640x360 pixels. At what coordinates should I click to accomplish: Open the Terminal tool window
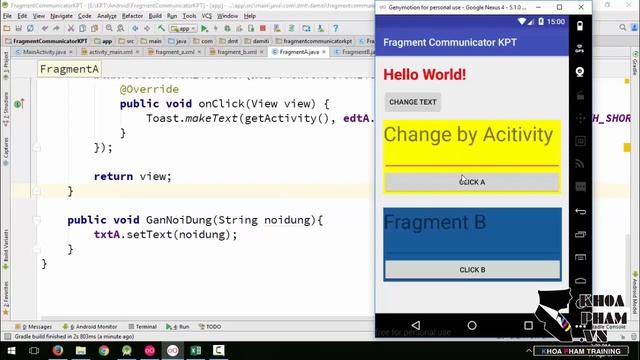pyautogui.click(x=142, y=327)
